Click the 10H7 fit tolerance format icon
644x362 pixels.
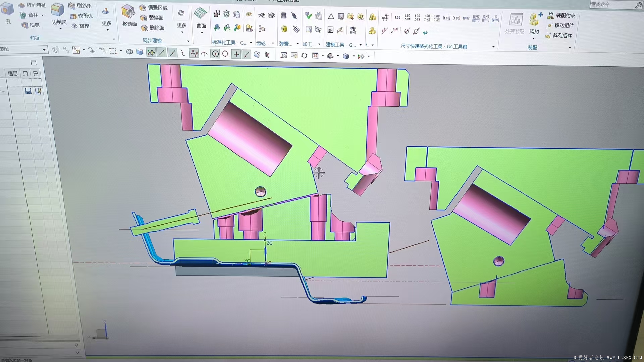[x=466, y=18]
